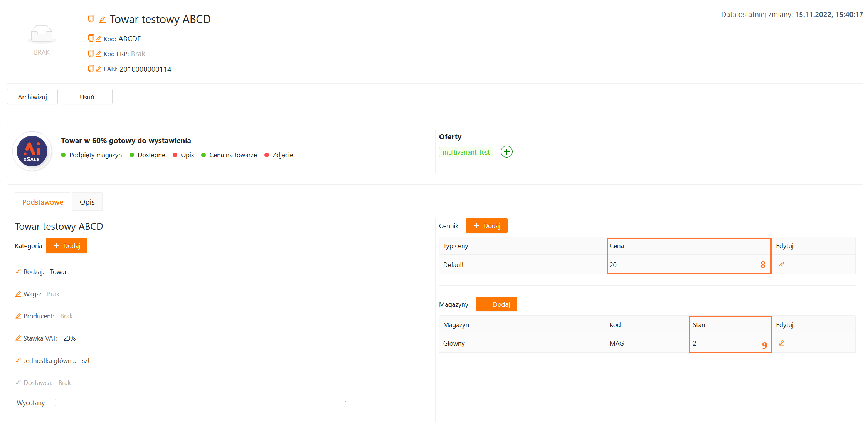Image resolution: width=868 pixels, height=422 pixels.
Task: Edit Stawka VAT value
Action: click(18, 338)
